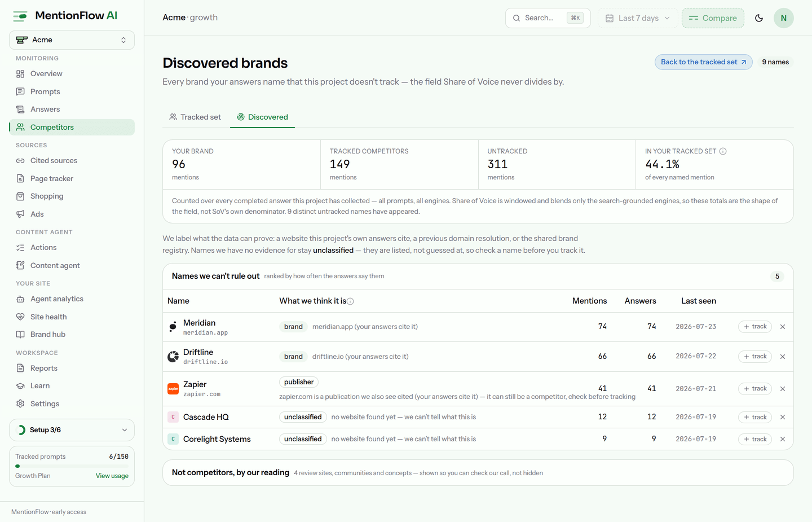Dismiss the Zapier row
This screenshot has width=812, height=522.
783,389
